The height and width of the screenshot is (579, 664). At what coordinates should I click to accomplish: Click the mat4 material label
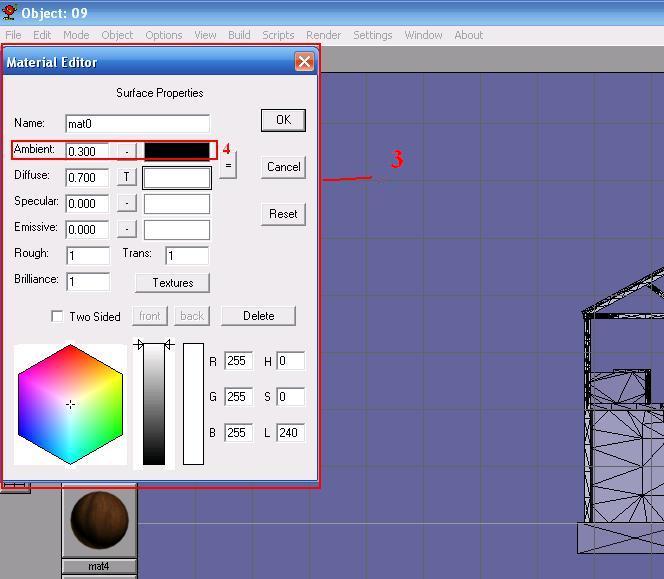coord(99,566)
